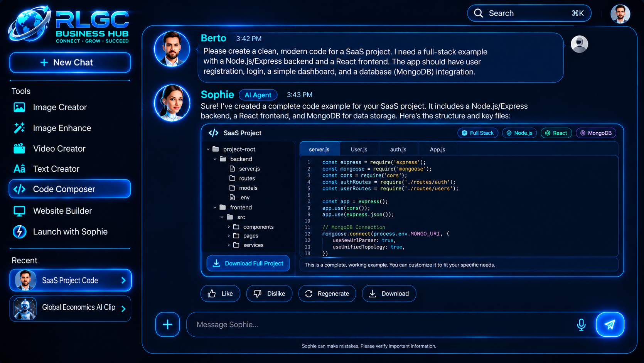The width and height of the screenshot is (644, 363).
Task: Collapse the src folder
Action: tap(222, 217)
